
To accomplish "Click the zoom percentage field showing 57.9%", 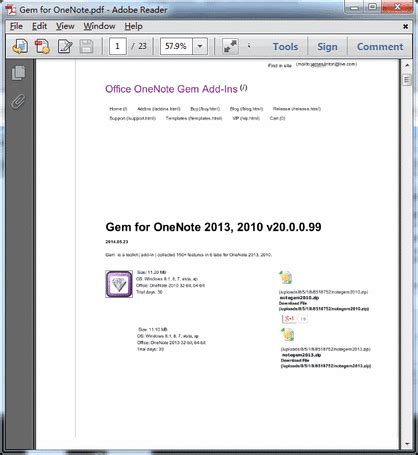I will click(176, 46).
